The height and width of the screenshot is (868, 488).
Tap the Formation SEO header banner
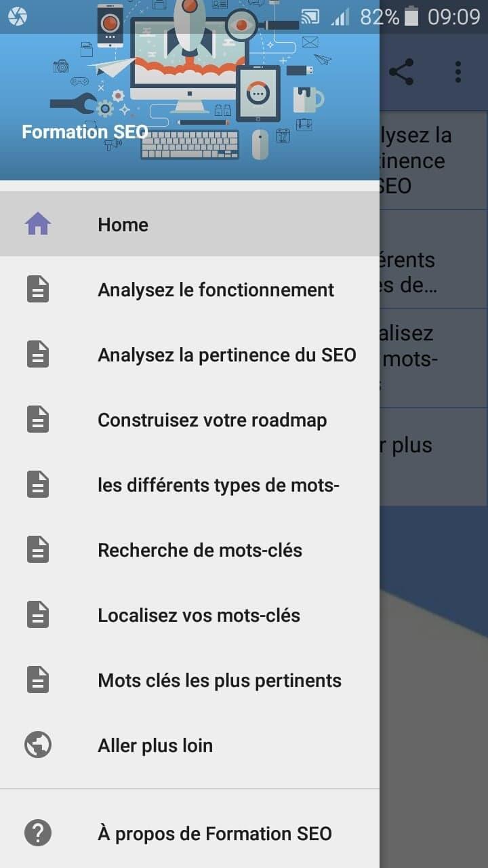coord(190,95)
